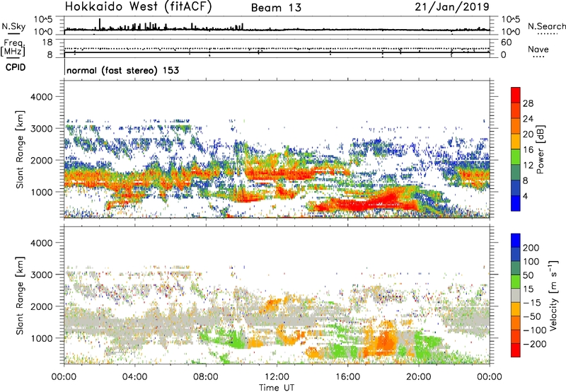The image size is (566, 392).
Task: Click the '28' tick on Power scale
Action: 528,103
